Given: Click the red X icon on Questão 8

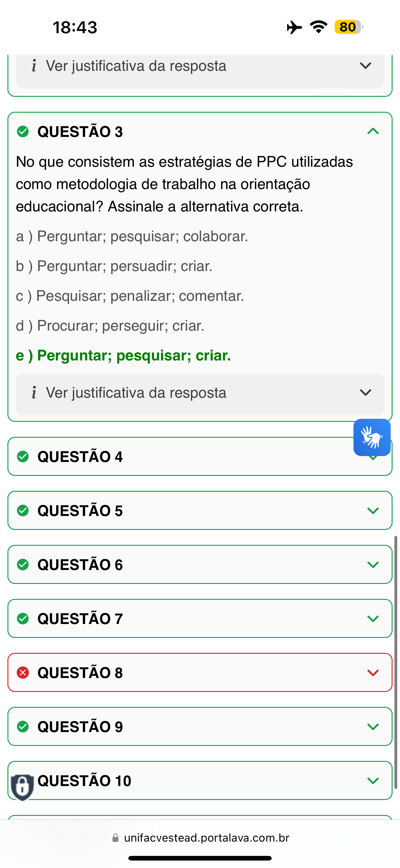Looking at the screenshot, I should tap(23, 672).
